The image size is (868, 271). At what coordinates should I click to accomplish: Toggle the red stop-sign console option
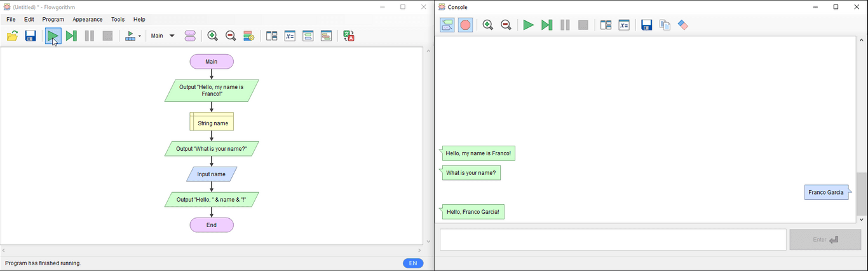[x=466, y=25]
